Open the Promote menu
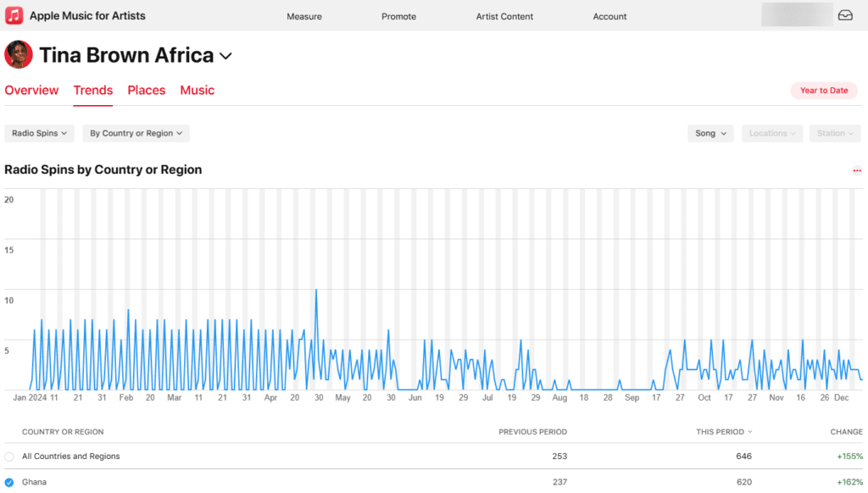Image resolution: width=868 pixels, height=493 pixels. pyautogui.click(x=398, y=16)
